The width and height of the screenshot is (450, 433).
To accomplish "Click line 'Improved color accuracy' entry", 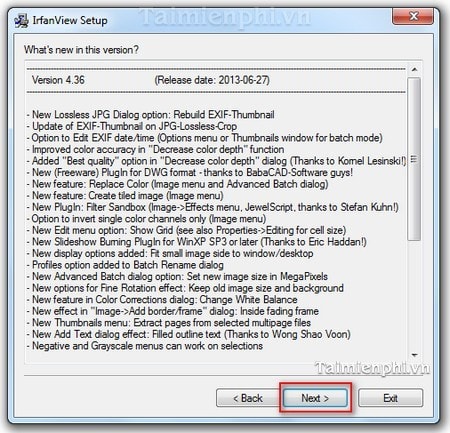I will [x=155, y=149].
